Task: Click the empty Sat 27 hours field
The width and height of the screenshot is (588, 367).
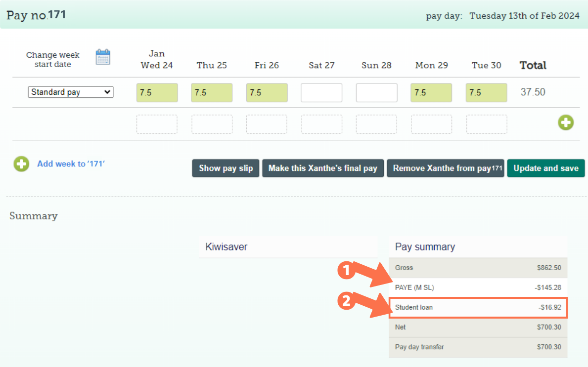Action: click(321, 93)
